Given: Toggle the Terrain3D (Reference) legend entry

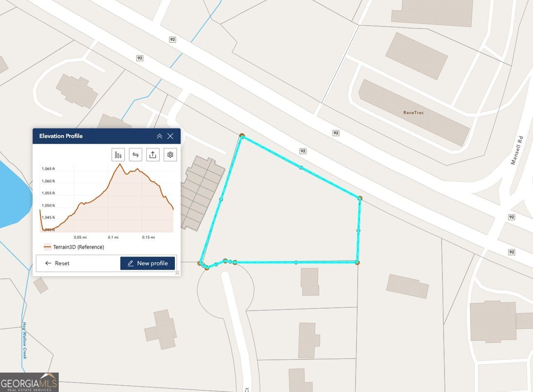Looking at the screenshot, I should pos(74,247).
